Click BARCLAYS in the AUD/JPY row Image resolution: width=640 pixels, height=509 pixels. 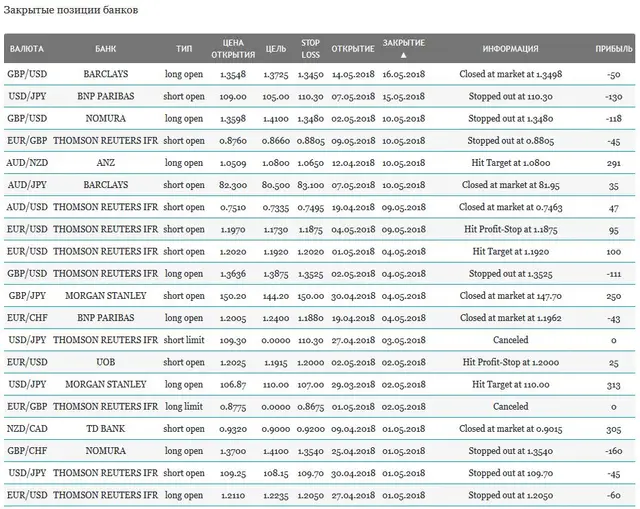click(105, 185)
